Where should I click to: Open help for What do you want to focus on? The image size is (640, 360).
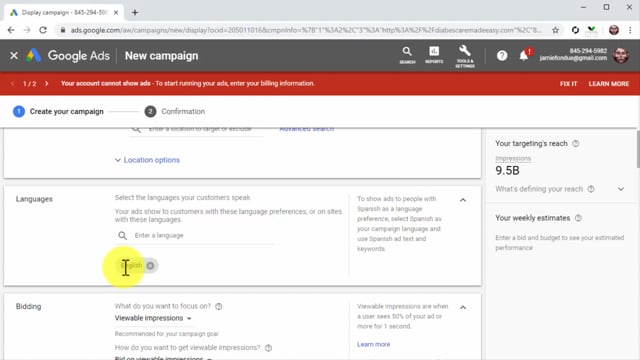tap(219, 306)
